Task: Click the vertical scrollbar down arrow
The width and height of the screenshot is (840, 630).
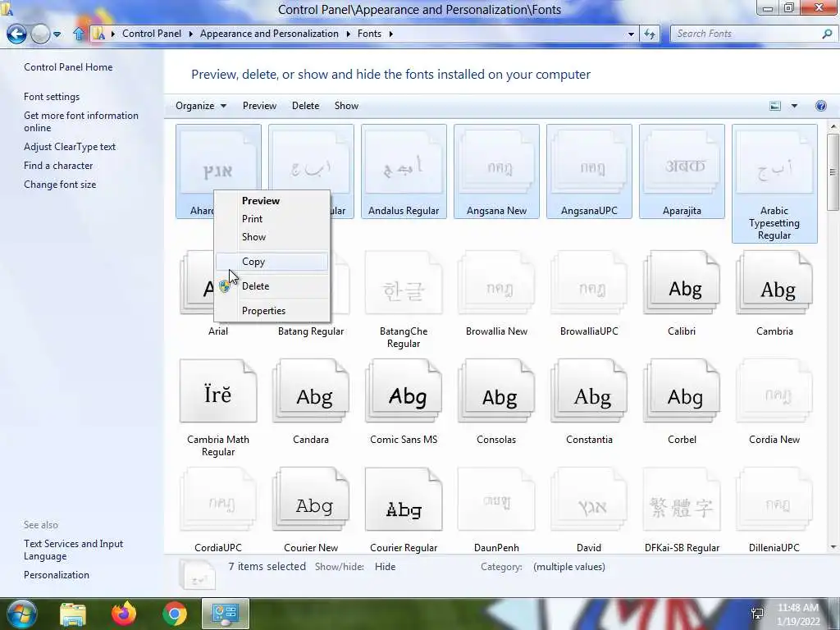Action: [833, 547]
